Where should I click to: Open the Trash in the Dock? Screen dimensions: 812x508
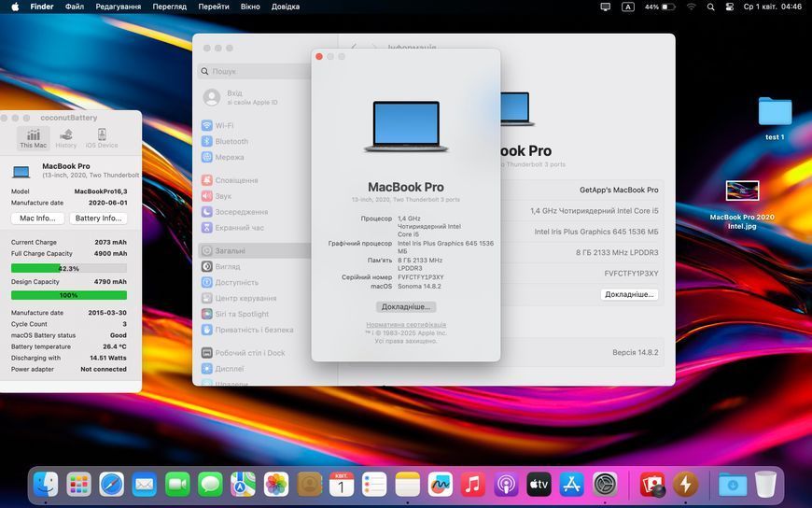[x=765, y=485]
